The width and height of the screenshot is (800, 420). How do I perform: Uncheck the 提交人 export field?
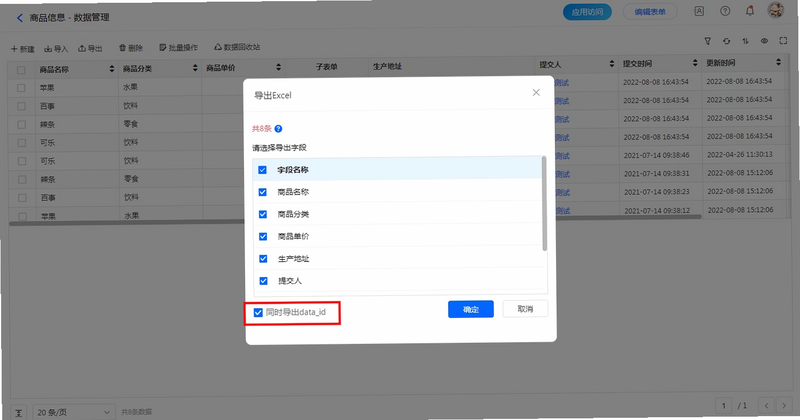[x=263, y=281]
